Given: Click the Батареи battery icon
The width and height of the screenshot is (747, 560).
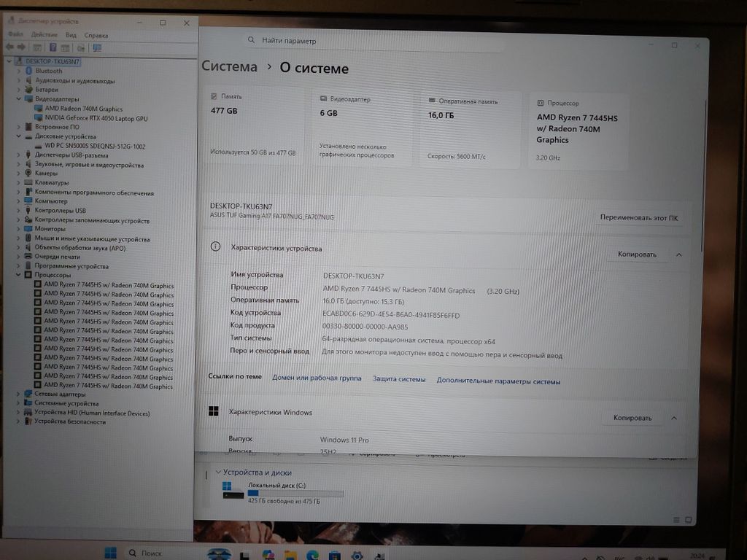Looking at the screenshot, I should point(28,90).
